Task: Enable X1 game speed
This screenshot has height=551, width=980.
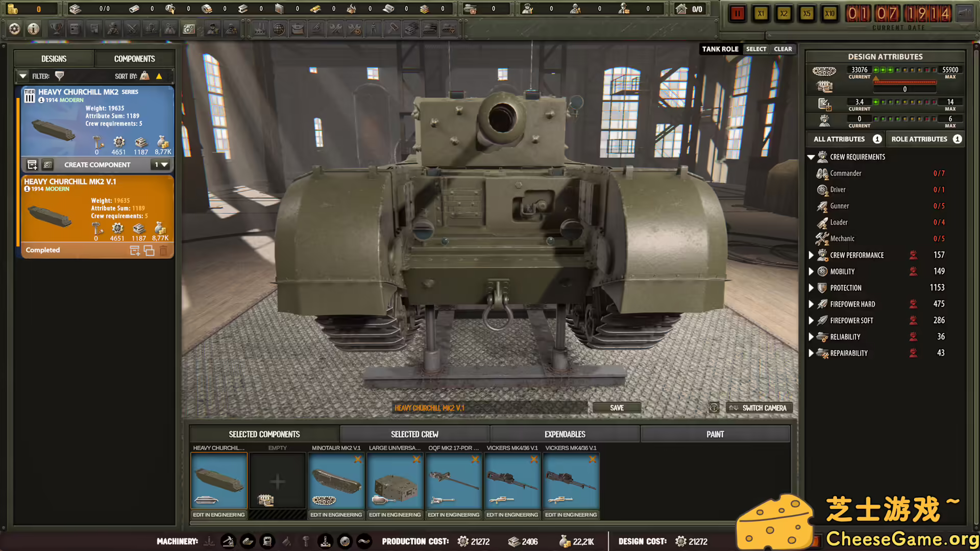Action: 761,14
